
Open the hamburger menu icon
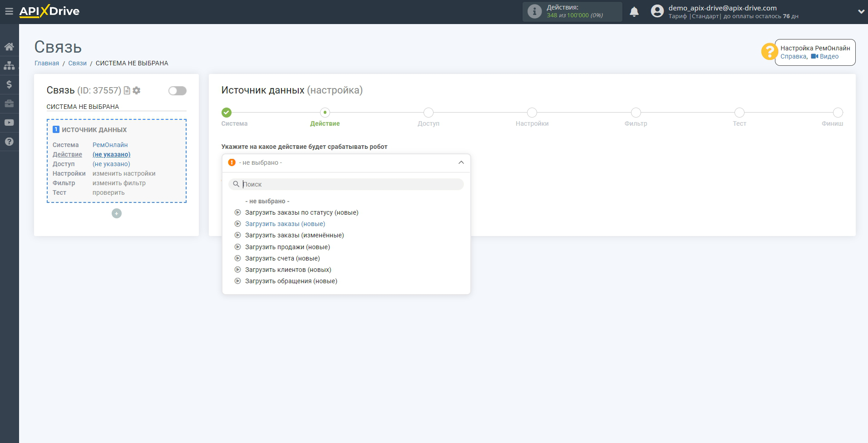9,11
